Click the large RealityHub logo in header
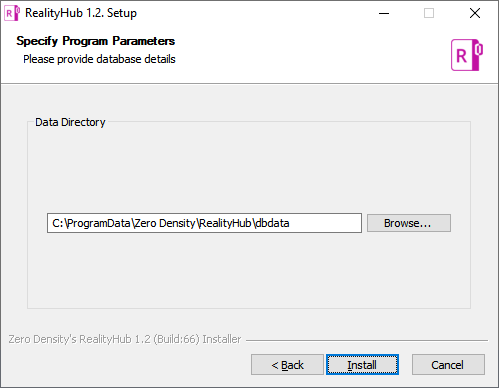The image size is (499, 388). [x=467, y=55]
